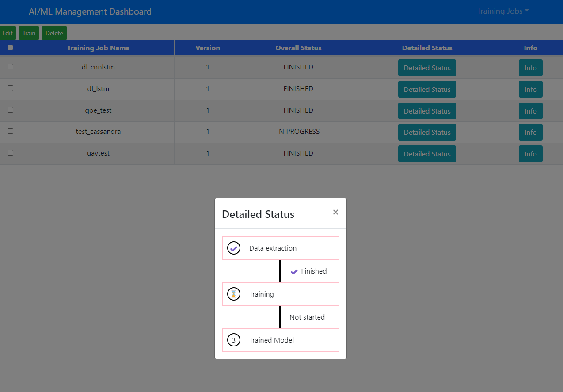Open Detailed Status for test_cassandra
This screenshot has height=392, width=563.
pos(427,132)
